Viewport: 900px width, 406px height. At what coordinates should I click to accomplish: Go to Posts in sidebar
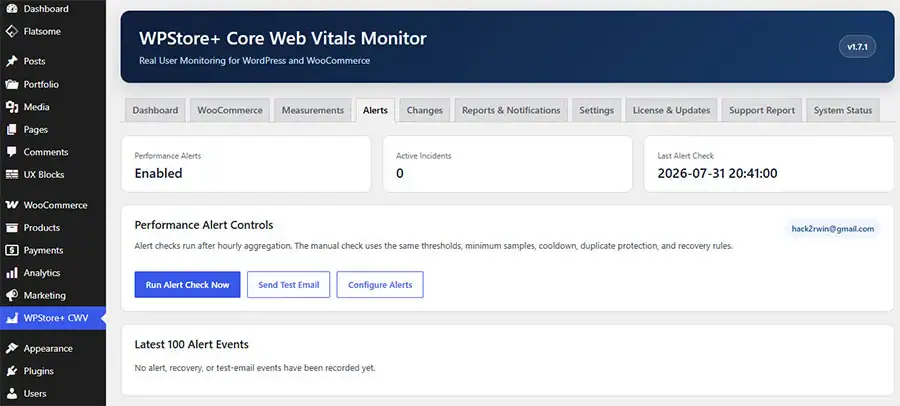(x=53, y=61)
